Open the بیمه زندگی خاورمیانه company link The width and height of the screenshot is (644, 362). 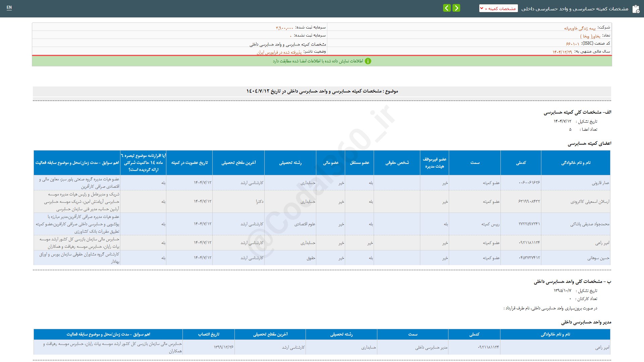[x=580, y=28]
